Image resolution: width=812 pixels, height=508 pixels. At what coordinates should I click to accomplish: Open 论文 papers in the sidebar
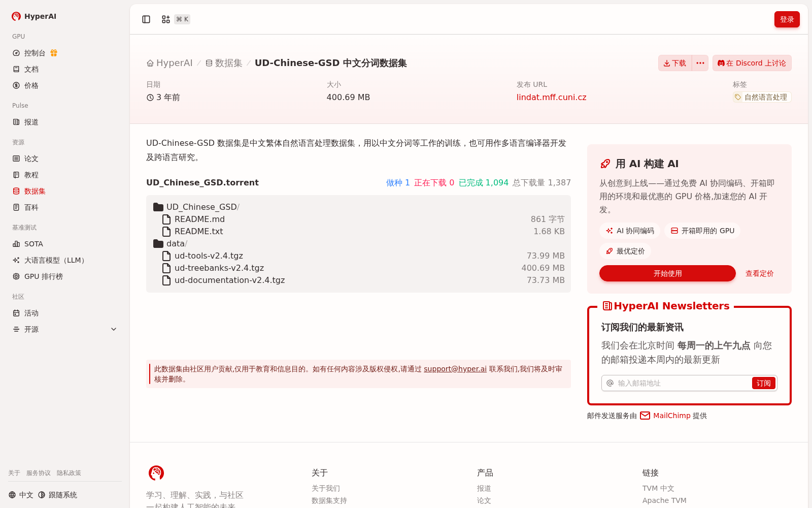click(x=65, y=158)
